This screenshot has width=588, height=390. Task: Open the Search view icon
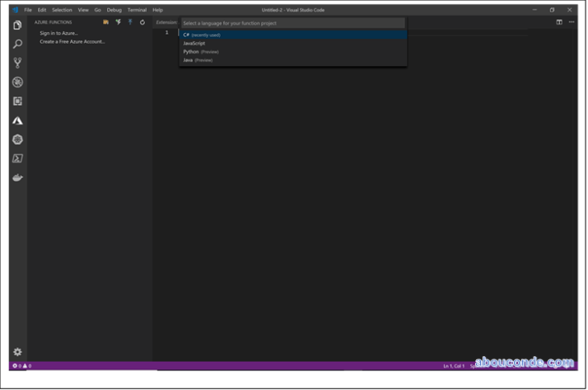click(x=17, y=44)
